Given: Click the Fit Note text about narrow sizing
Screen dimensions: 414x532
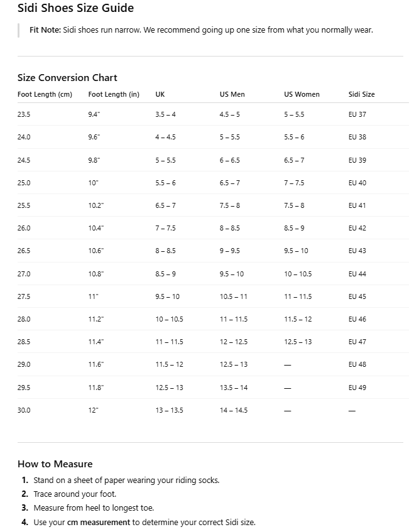Looking at the screenshot, I should (x=201, y=30).
